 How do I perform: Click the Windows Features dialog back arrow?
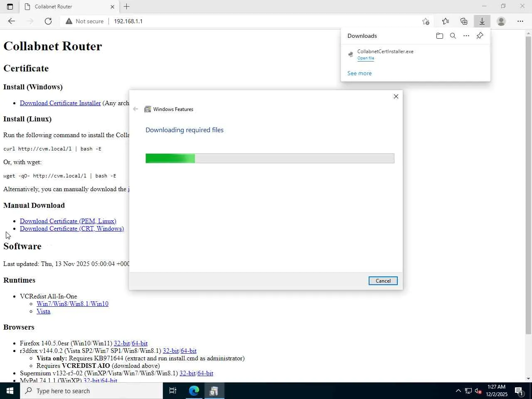point(135,109)
